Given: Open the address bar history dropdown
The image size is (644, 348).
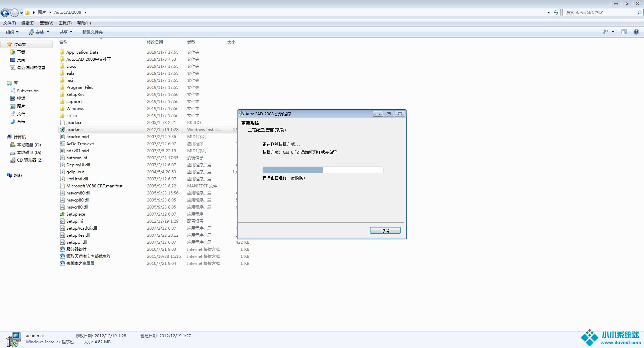Looking at the screenshot, I should coord(548,13).
